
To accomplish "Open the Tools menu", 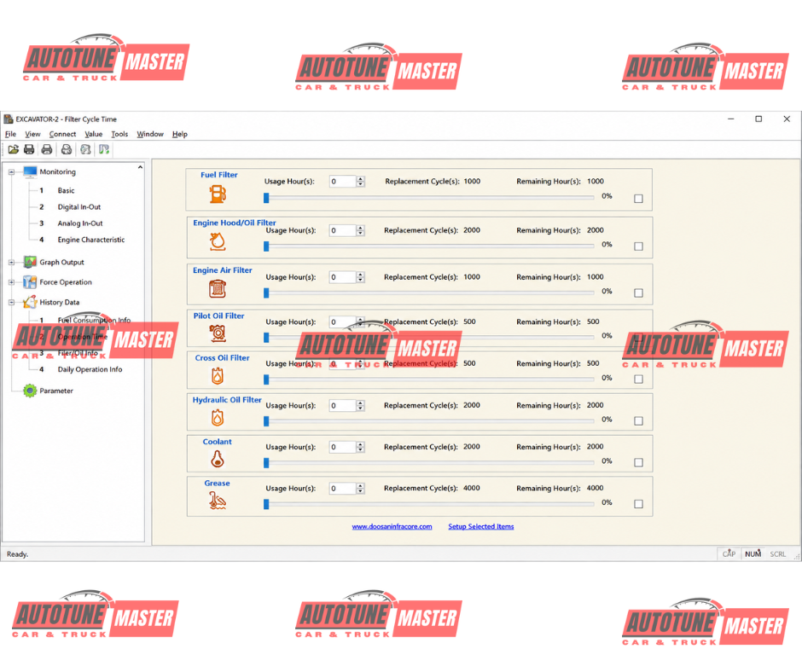I will (x=119, y=134).
